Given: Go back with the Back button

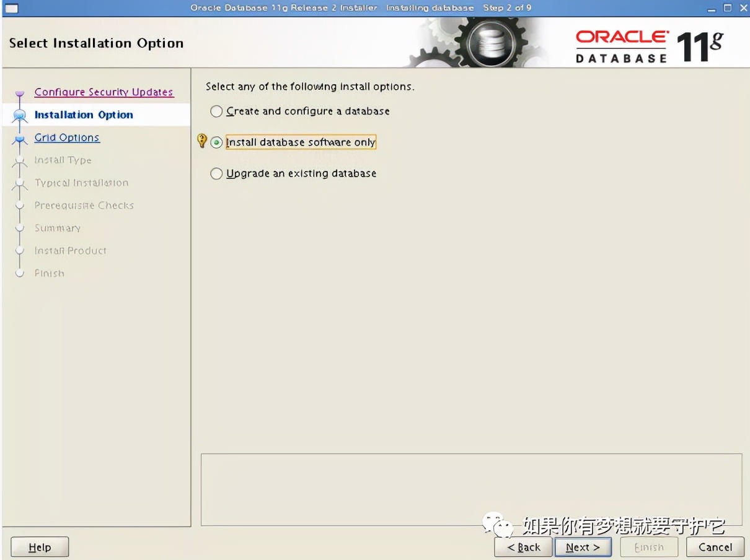Looking at the screenshot, I should [x=523, y=547].
